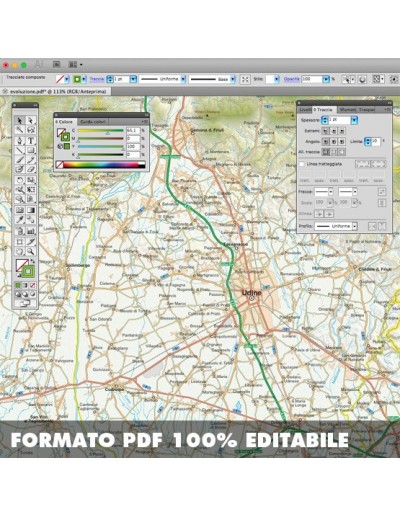Select the Direct Selection tool
The image size is (400, 517).
pos(31,120)
